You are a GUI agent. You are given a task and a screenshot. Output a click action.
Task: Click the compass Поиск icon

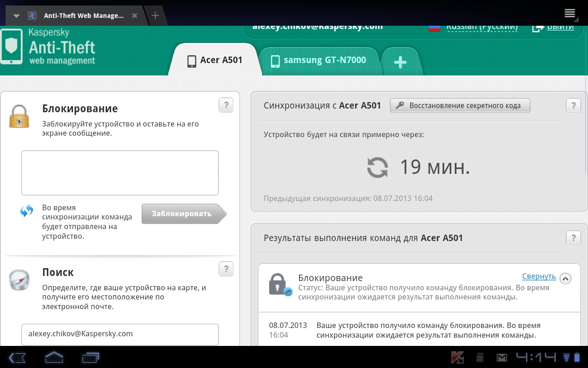tap(19, 280)
